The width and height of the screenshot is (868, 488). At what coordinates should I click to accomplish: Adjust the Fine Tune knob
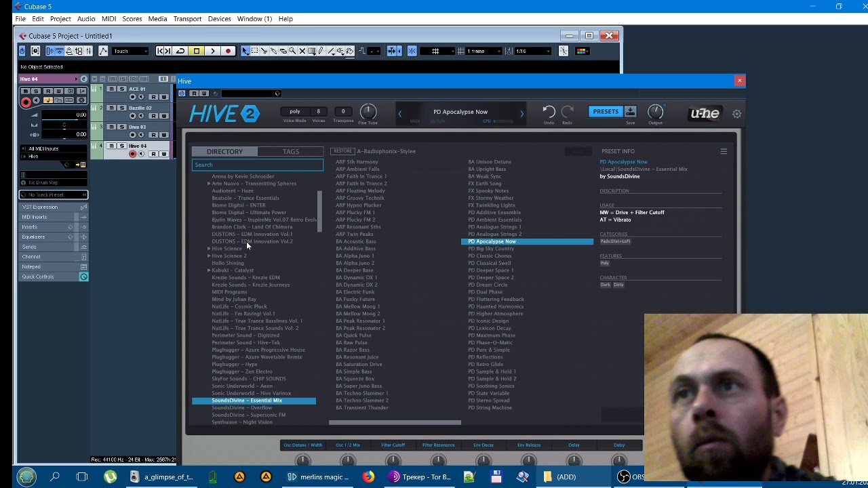(x=368, y=111)
